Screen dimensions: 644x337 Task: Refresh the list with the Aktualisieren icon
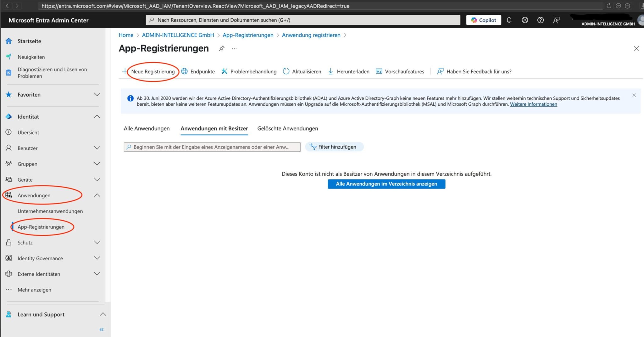coord(286,71)
